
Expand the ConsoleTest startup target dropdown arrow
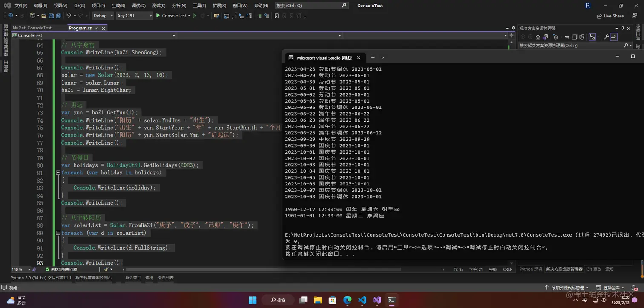click(x=189, y=16)
